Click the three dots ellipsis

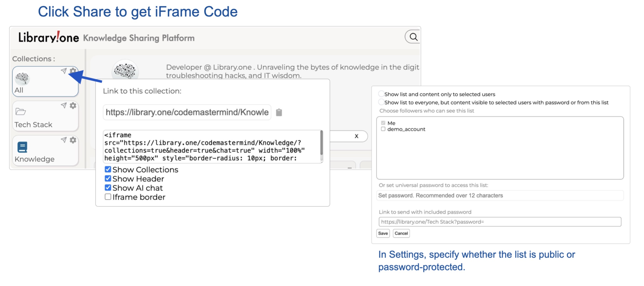(x=349, y=168)
